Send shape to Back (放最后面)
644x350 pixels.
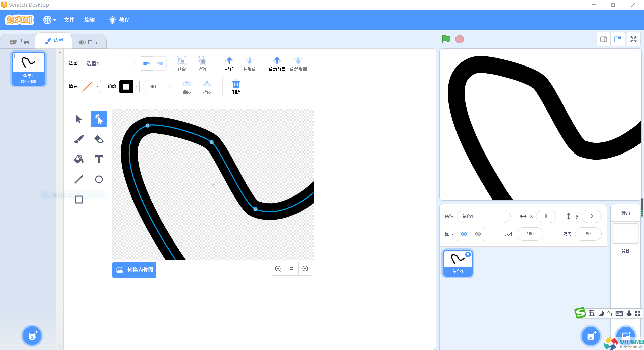pos(298,63)
